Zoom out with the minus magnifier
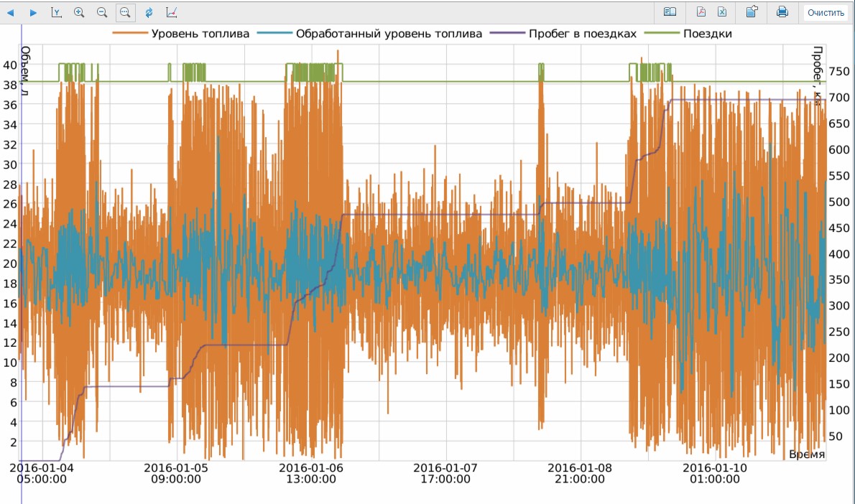Image resolution: width=855 pixels, height=504 pixels. click(102, 12)
